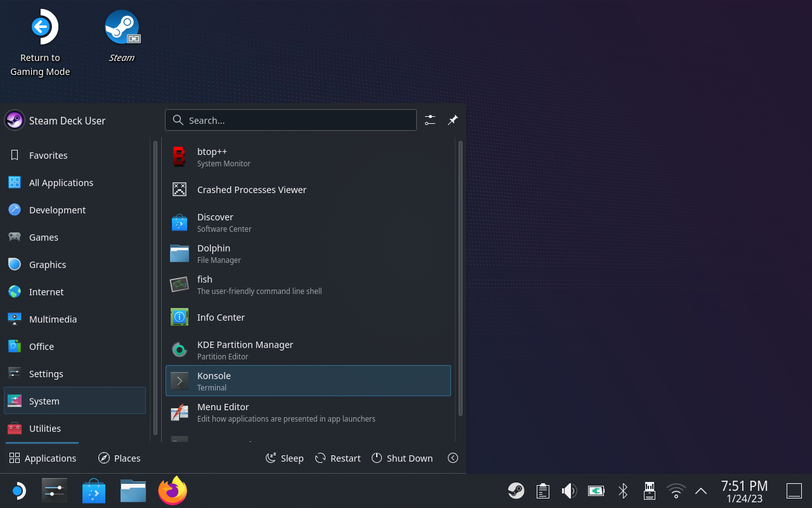
Task: Launch btop++ System Monitor
Action: 308,157
